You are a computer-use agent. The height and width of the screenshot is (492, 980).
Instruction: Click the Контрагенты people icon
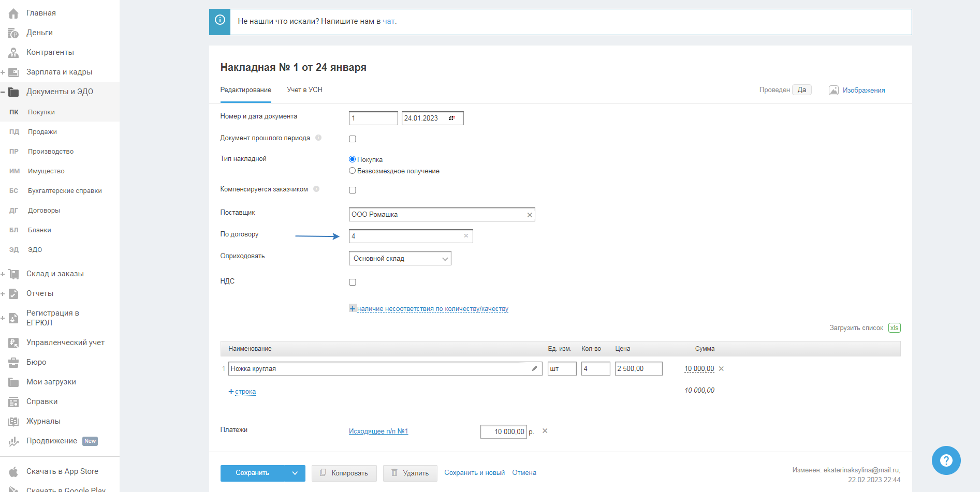click(13, 53)
